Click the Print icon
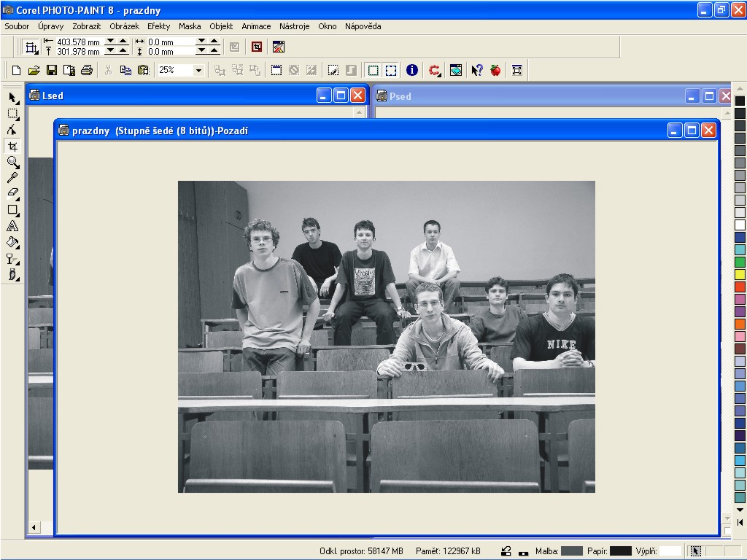Screen dimensions: 747x560 point(87,71)
